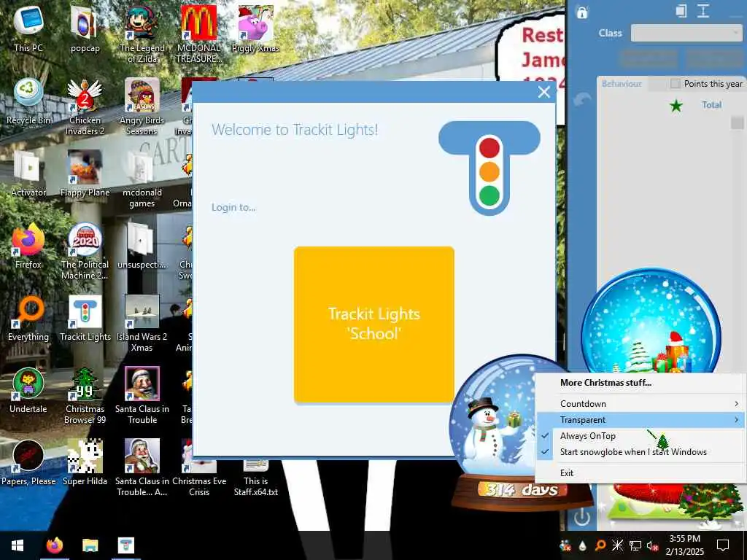Select the popcap desktop icon
Screen dimensions: 747x560
click(x=85, y=28)
